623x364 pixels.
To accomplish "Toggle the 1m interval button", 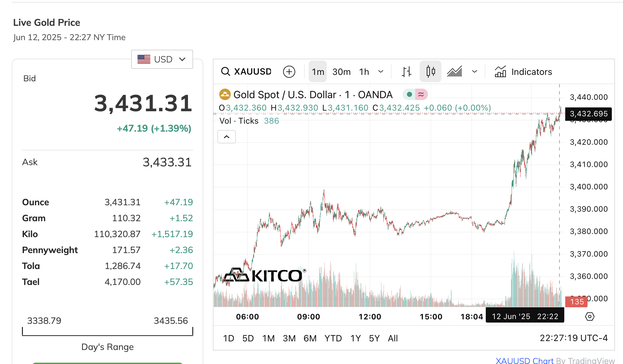I will point(318,72).
